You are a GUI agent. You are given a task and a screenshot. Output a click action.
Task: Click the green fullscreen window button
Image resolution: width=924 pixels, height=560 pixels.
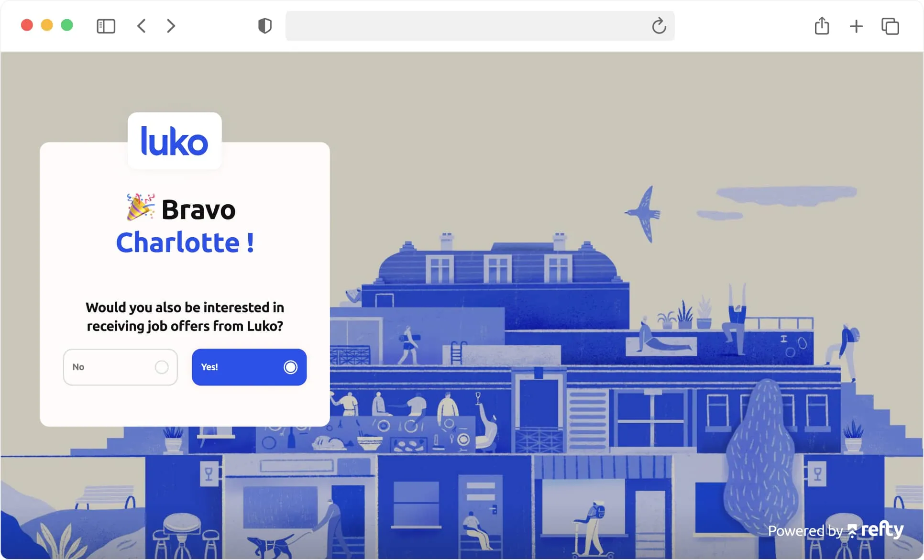point(67,25)
